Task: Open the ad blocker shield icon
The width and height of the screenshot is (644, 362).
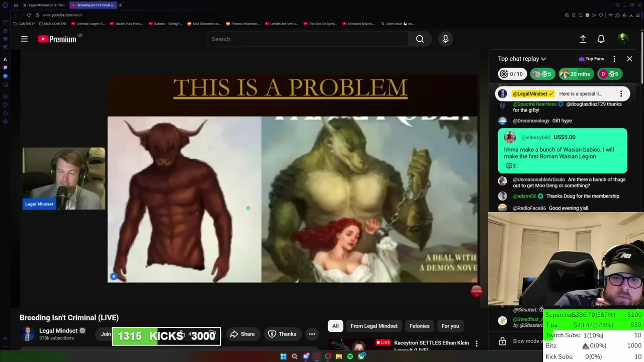Action: pyautogui.click(x=587, y=15)
